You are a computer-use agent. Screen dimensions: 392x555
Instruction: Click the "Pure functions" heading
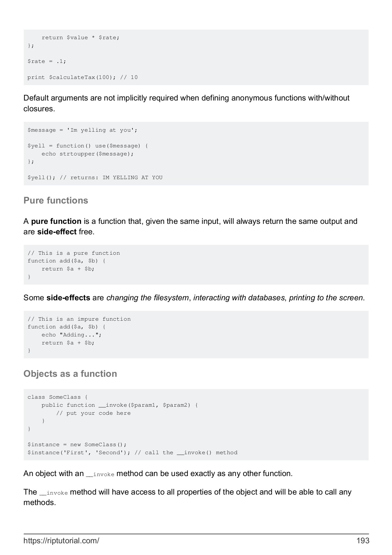(56, 200)
